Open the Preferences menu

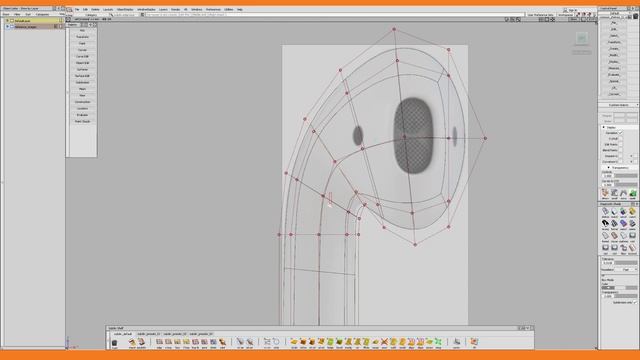(213, 9)
